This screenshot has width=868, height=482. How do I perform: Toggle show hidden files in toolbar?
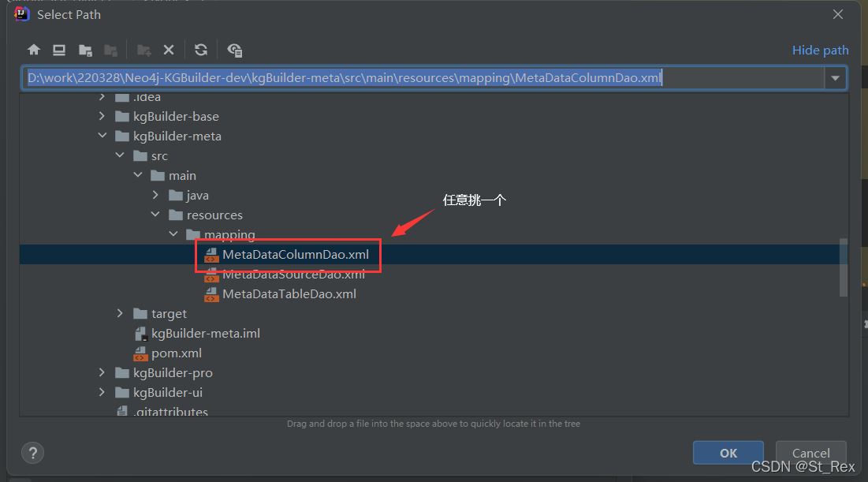234,49
